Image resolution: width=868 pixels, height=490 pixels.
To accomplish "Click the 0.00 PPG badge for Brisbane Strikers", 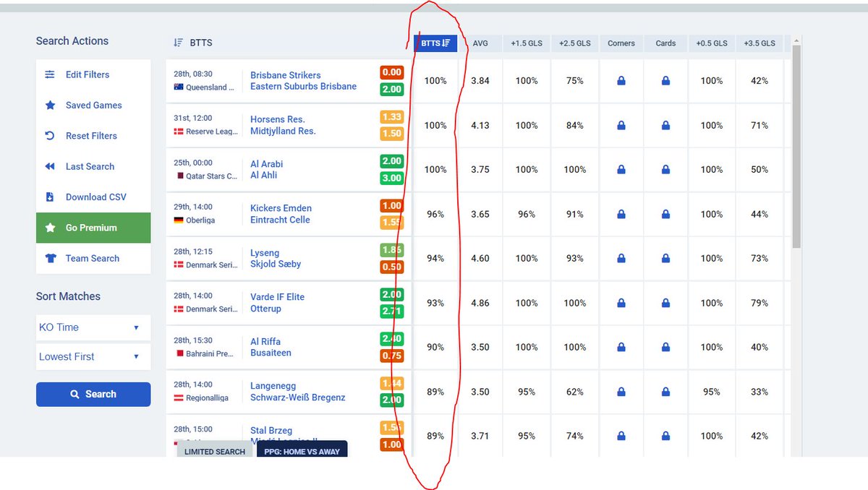I will (x=391, y=72).
